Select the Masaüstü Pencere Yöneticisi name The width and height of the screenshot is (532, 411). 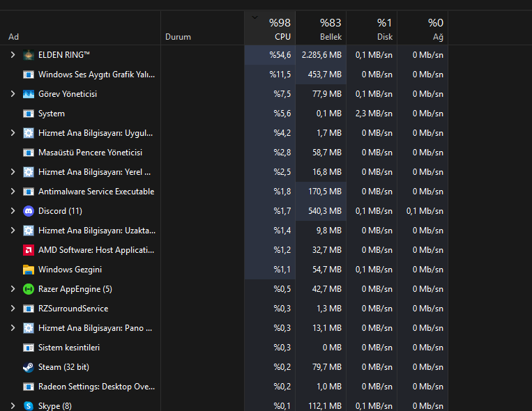tap(90, 153)
